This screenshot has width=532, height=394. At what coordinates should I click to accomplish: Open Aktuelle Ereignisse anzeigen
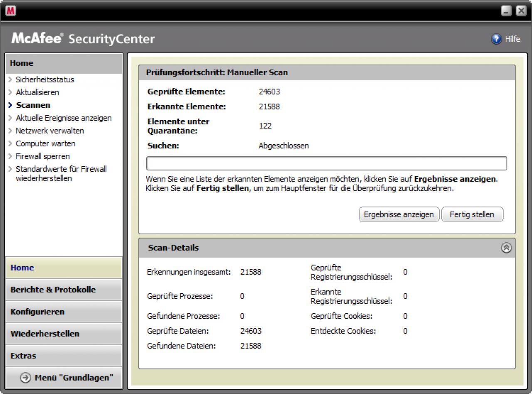(x=64, y=118)
